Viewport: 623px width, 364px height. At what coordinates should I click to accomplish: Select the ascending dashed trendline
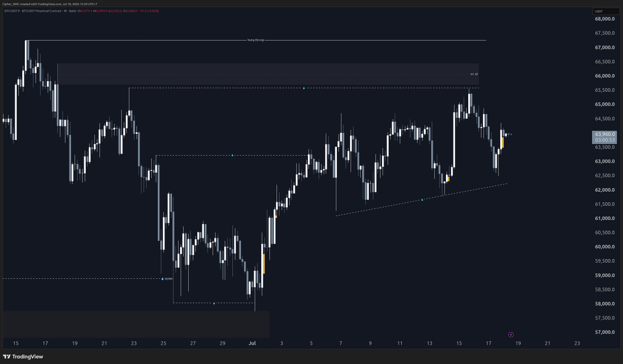(x=422, y=200)
